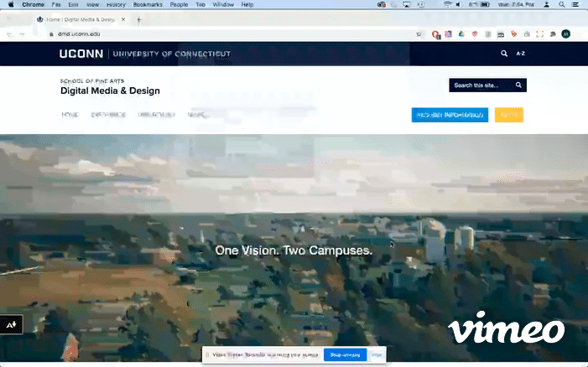Open the Bookmarks menu
The image size is (588, 367).
[148, 4]
